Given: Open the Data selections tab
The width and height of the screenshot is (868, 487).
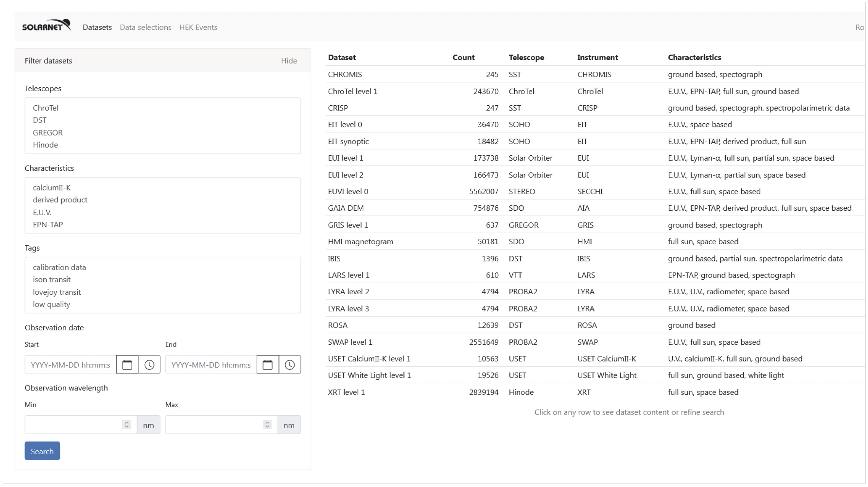Looking at the screenshot, I should tap(145, 27).
